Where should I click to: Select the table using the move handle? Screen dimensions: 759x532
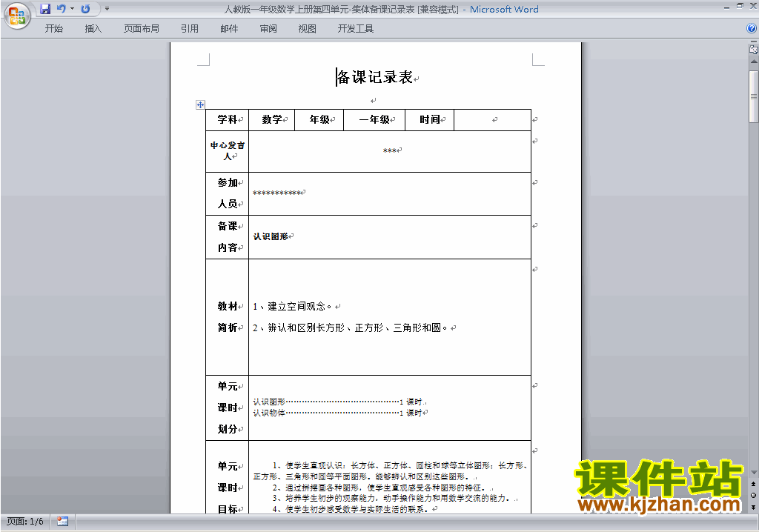pyautogui.click(x=200, y=104)
